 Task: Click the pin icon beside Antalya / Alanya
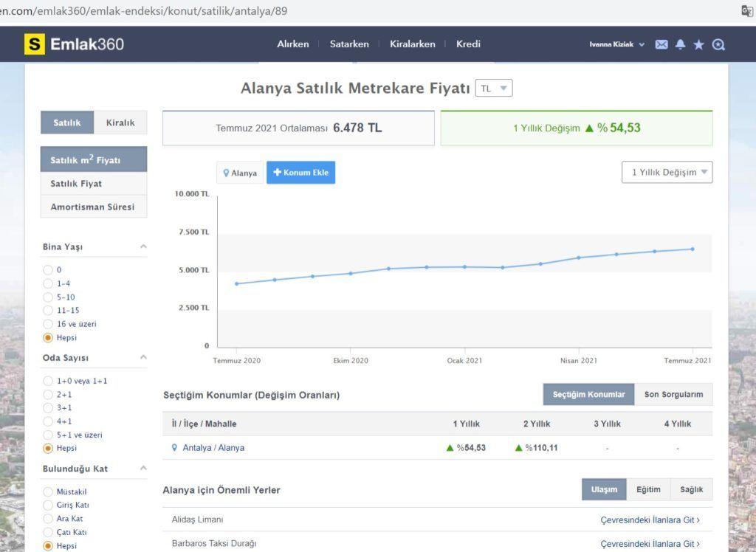click(174, 448)
